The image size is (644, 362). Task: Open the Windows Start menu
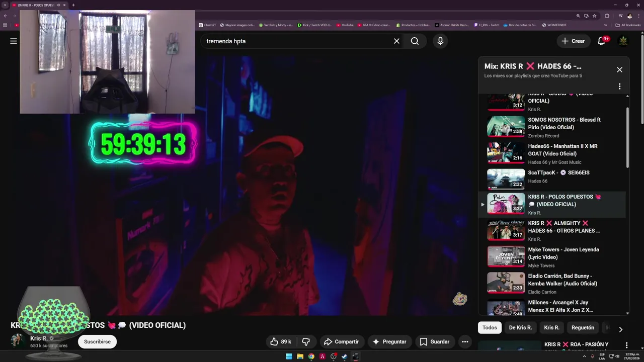point(289,356)
